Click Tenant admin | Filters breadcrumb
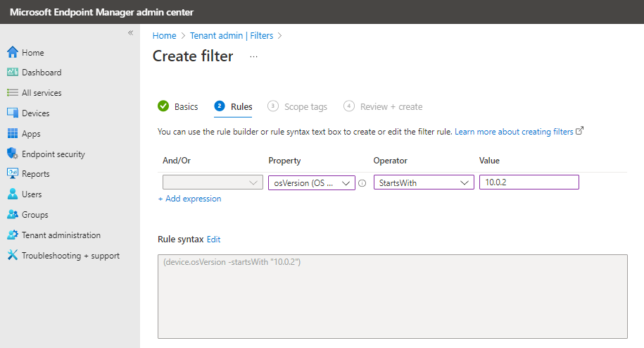This screenshot has height=348, width=644. pos(232,36)
